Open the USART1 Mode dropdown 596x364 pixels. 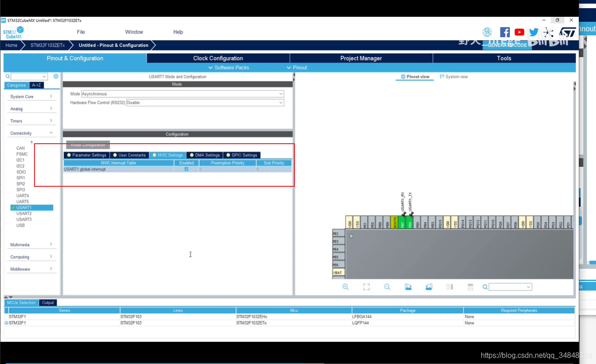(183, 94)
